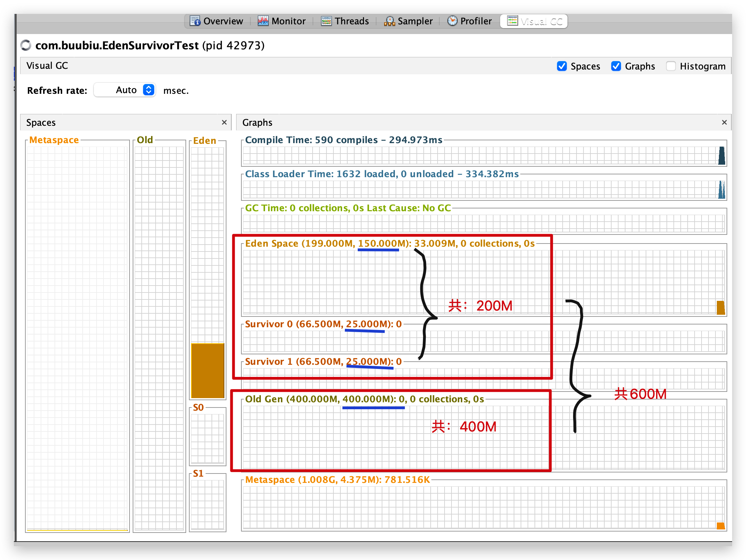Click the Overview tab icon

tap(195, 21)
